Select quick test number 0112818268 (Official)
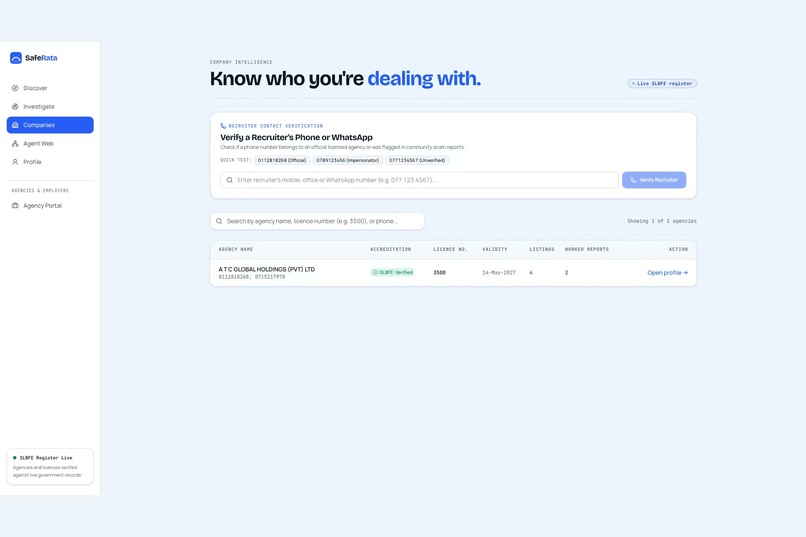 (x=282, y=160)
